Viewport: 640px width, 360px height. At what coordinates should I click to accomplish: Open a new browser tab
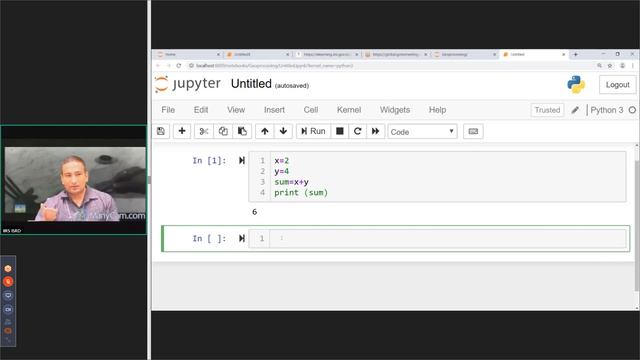(x=576, y=54)
